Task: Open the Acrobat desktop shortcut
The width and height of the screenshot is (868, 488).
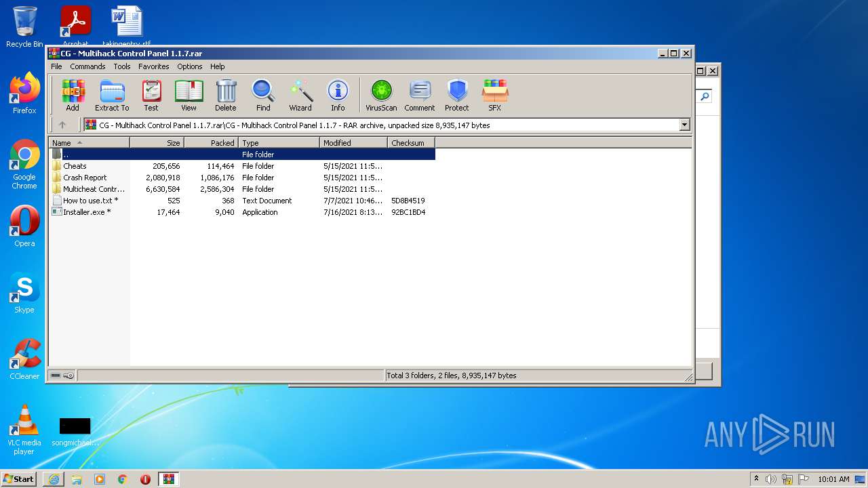Action: pyautogui.click(x=75, y=26)
